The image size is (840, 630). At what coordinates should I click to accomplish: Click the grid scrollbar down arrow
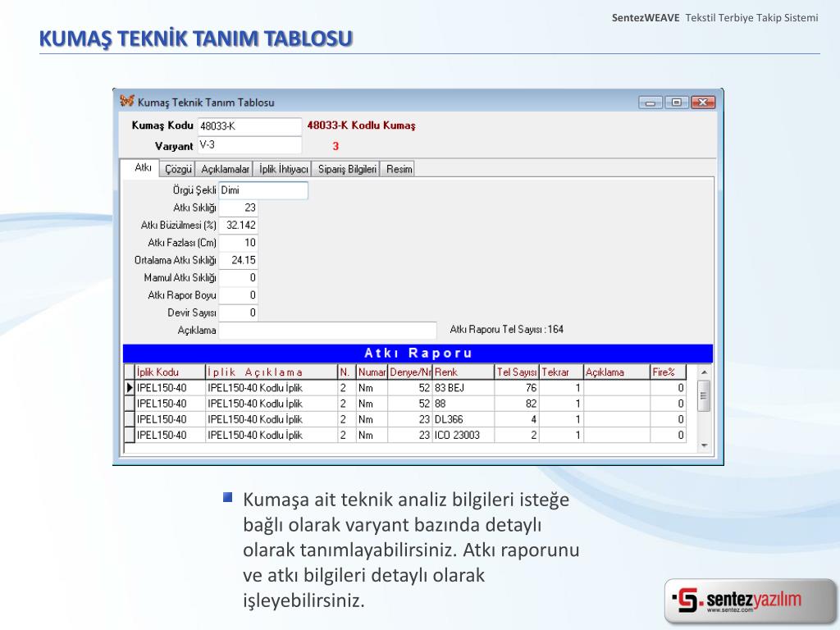coord(705,445)
